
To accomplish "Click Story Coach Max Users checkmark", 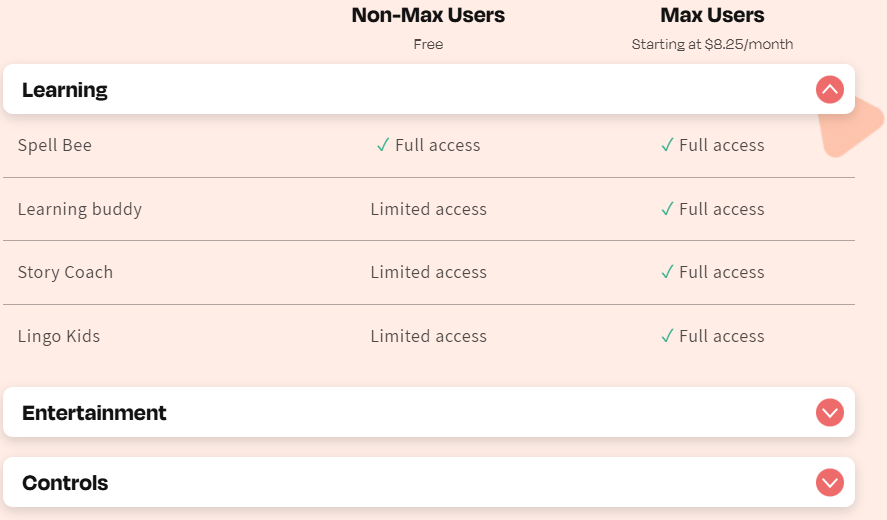I will click(667, 272).
